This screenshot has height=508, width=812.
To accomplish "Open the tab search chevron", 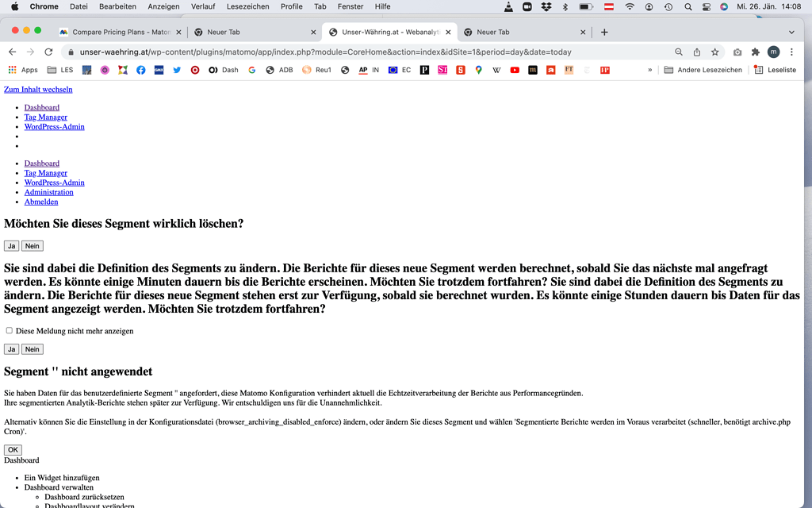I will (x=790, y=32).
